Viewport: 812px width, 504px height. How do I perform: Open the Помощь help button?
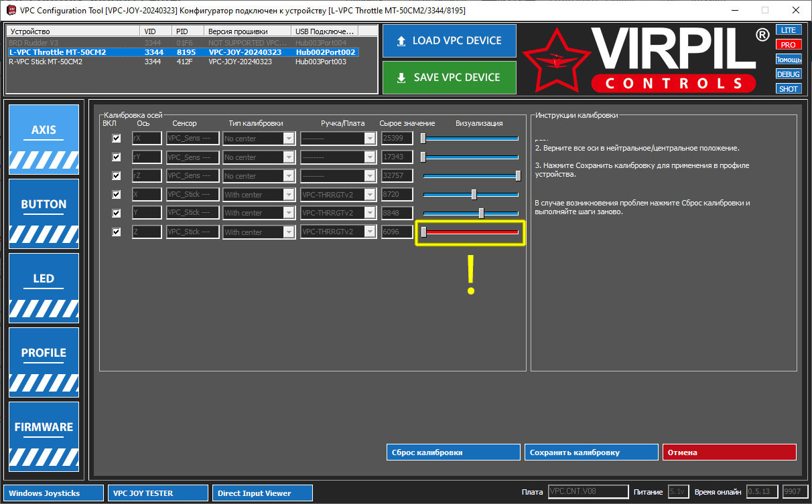pos(789,60)
